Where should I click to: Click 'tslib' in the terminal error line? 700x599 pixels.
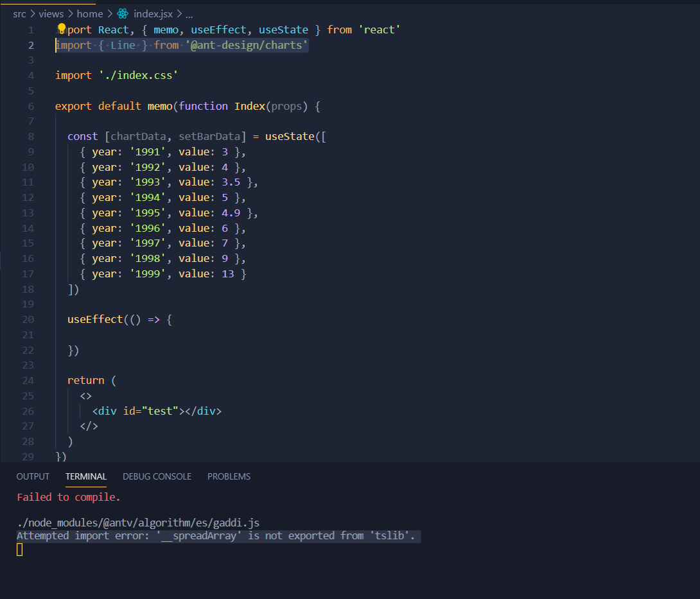pyautogui.click(x=390, y=535)
